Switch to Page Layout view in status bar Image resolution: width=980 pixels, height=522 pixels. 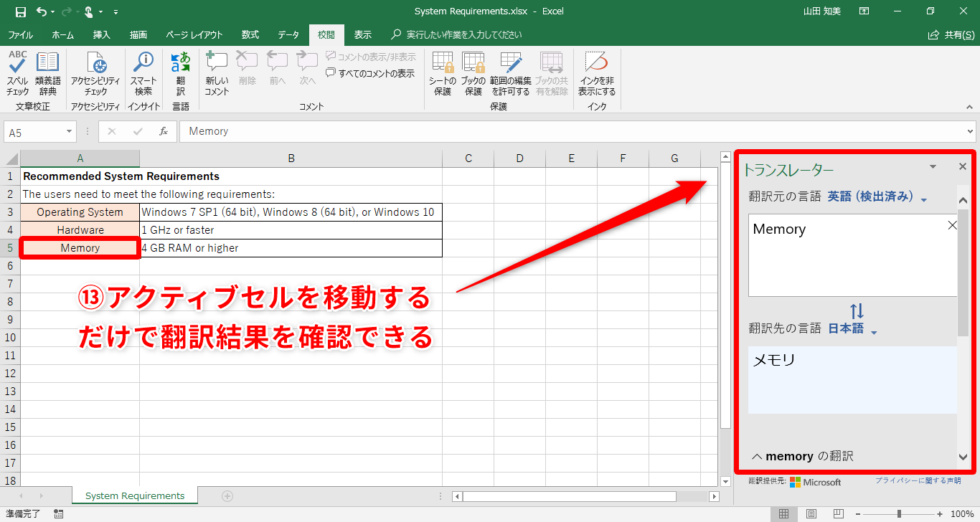click(x=811, y=514)
